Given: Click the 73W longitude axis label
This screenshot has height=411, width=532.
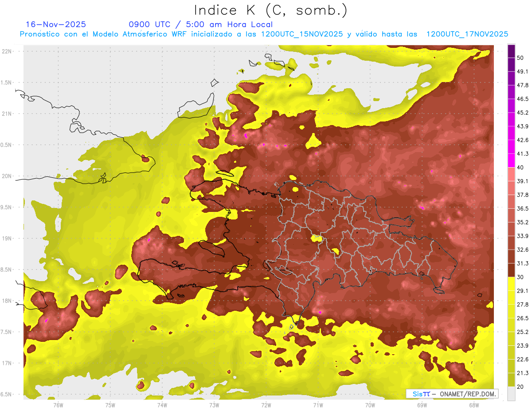Looking at the screenshot, I should [x=214, y=405].
